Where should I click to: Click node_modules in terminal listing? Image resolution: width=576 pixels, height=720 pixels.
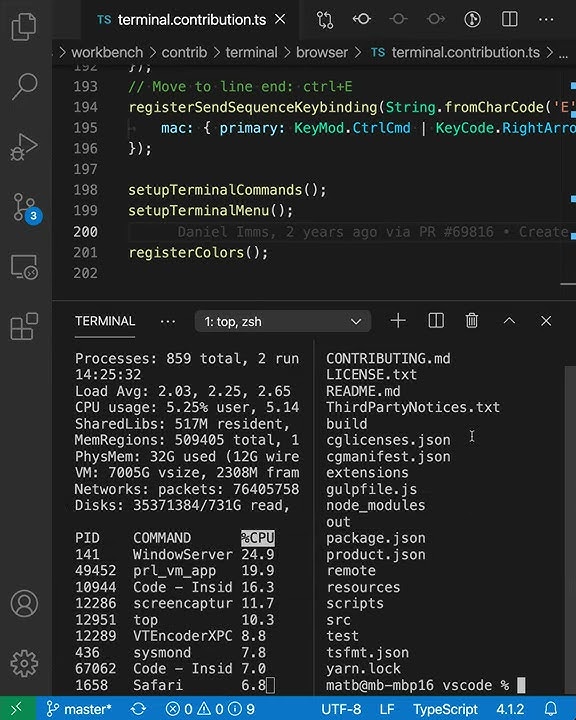pyautogui.click(x=376, y=505)
